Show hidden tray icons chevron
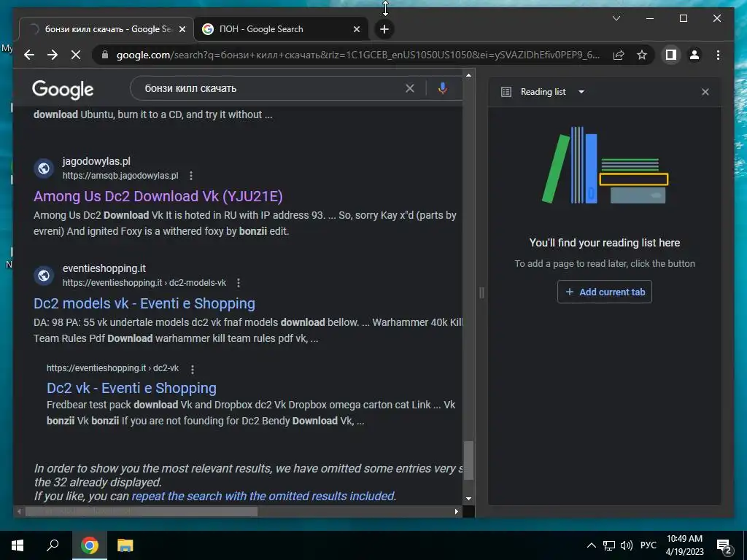Viewport: 747px width, 560px height. (591, 545)
